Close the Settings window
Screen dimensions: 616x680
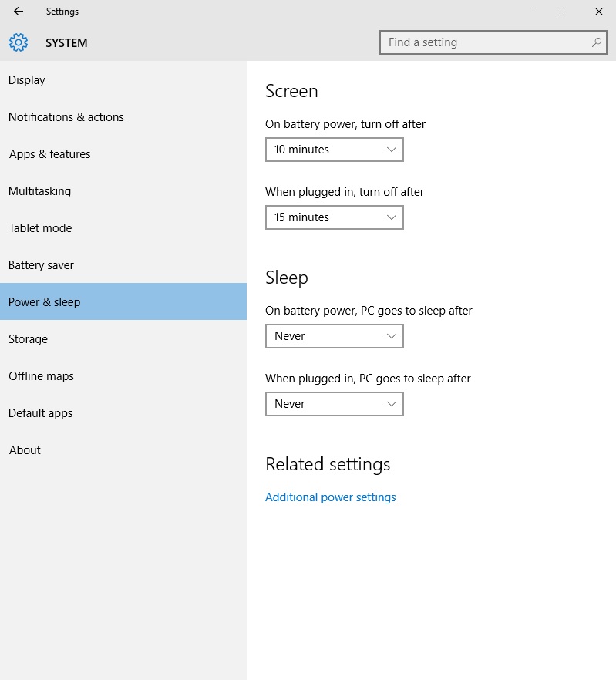(x=598, y=12)
